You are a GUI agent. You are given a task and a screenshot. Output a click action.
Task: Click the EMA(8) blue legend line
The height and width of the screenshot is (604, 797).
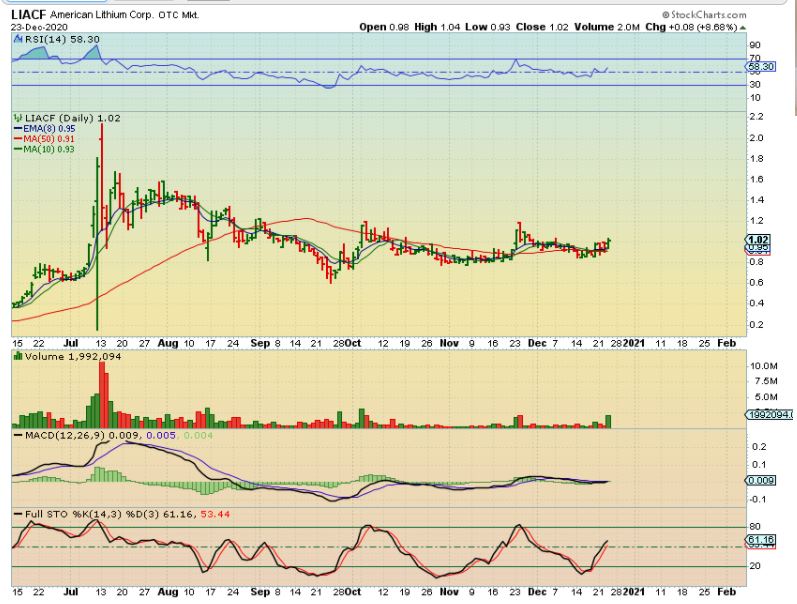coord(18,129)
